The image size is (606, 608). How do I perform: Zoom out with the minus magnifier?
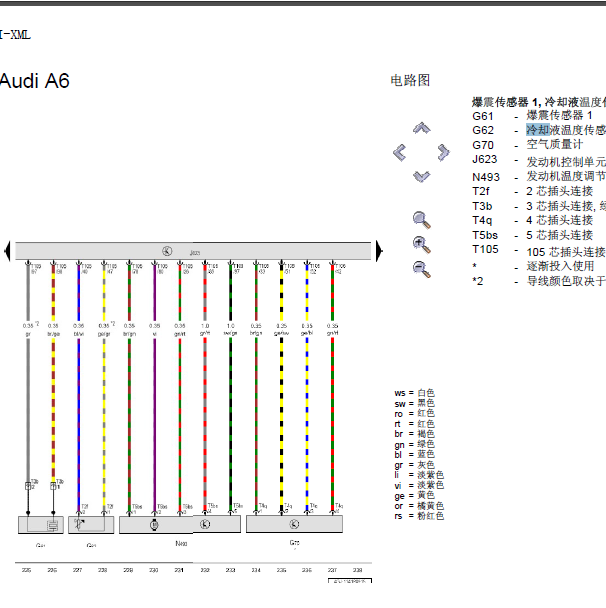point(422,269)
